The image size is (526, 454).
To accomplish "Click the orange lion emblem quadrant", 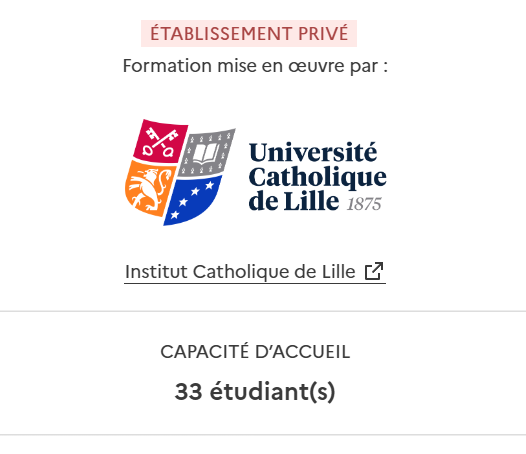I will tap(150, 188).
